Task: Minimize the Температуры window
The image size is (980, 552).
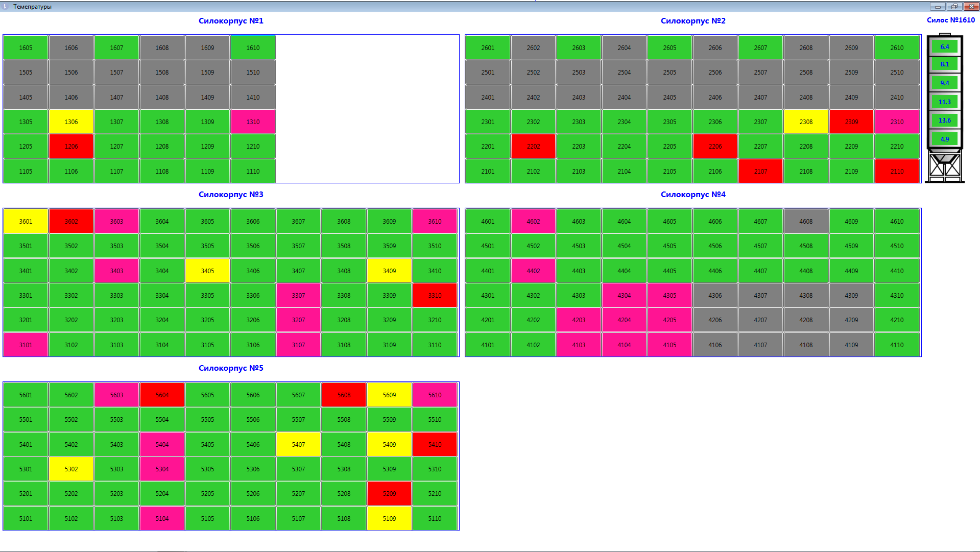Action: click(x=938, y=6)
